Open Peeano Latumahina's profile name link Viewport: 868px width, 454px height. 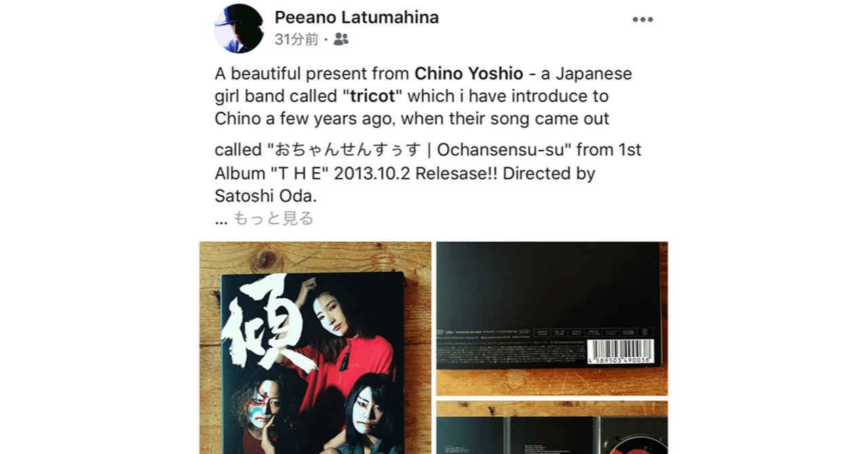click(357, 18)
